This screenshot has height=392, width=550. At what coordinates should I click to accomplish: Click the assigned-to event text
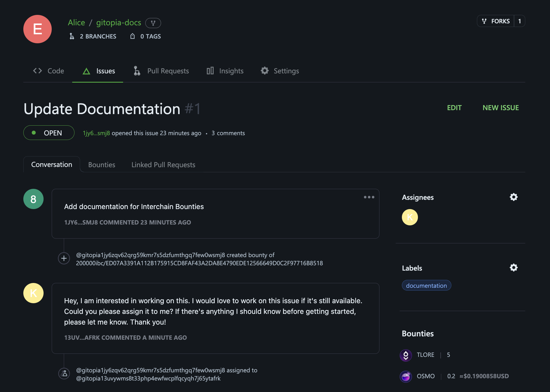[167, 374]
